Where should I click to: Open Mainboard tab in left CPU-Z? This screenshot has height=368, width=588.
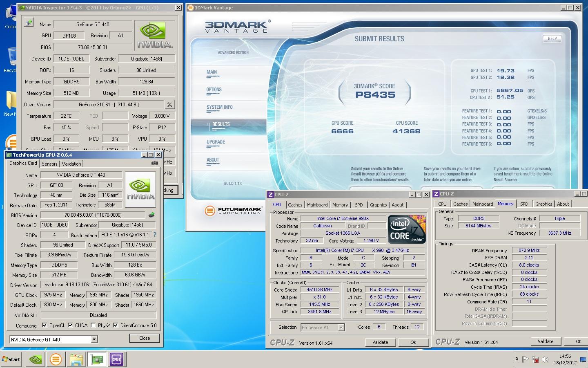[317, 205]
